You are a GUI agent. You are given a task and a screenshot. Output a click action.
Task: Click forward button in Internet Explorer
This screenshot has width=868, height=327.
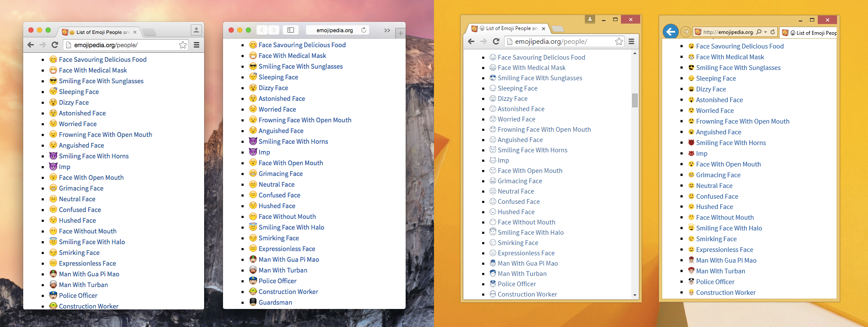click(686, 32)
